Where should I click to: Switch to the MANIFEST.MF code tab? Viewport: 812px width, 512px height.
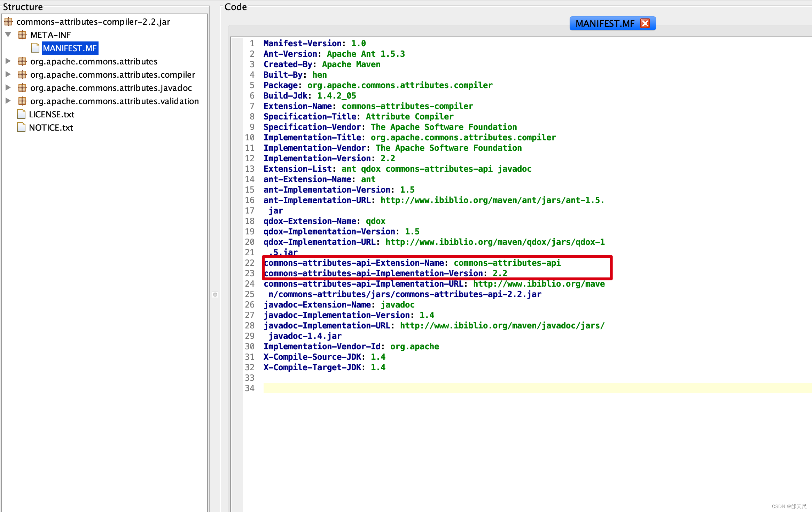point(605,24)
